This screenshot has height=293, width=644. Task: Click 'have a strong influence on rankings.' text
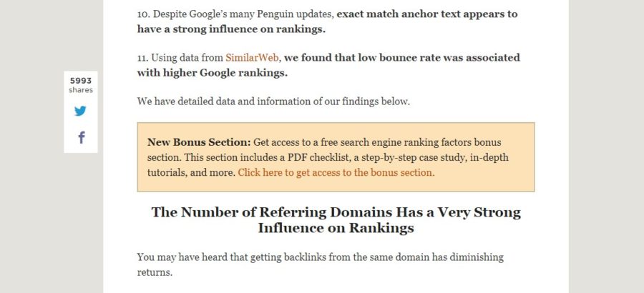231,29
